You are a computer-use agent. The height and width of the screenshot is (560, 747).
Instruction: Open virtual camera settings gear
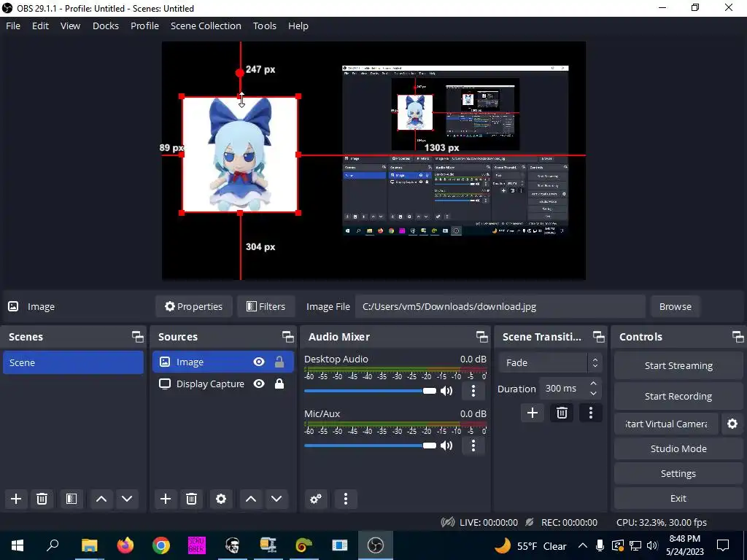pos(732,424)
